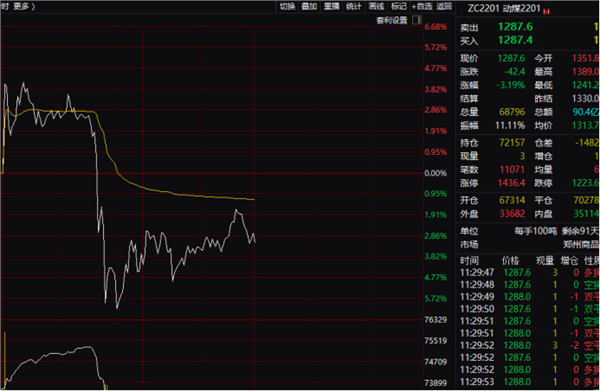Click the 郑州商品 market text
The width and height of the screenshot is (600, 391).
pos(581,244)
